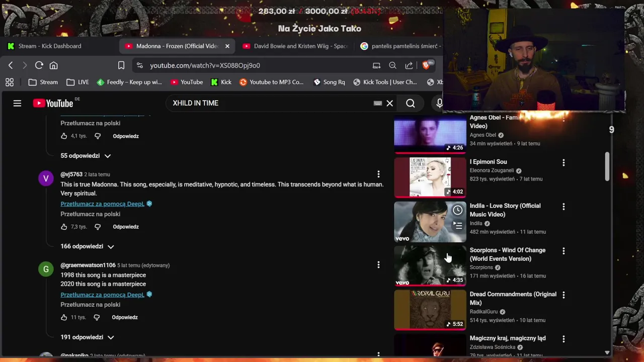This screenshot has height=362, width=644.
Task: Go to YouTube home via logo
Action: (53, 103)
